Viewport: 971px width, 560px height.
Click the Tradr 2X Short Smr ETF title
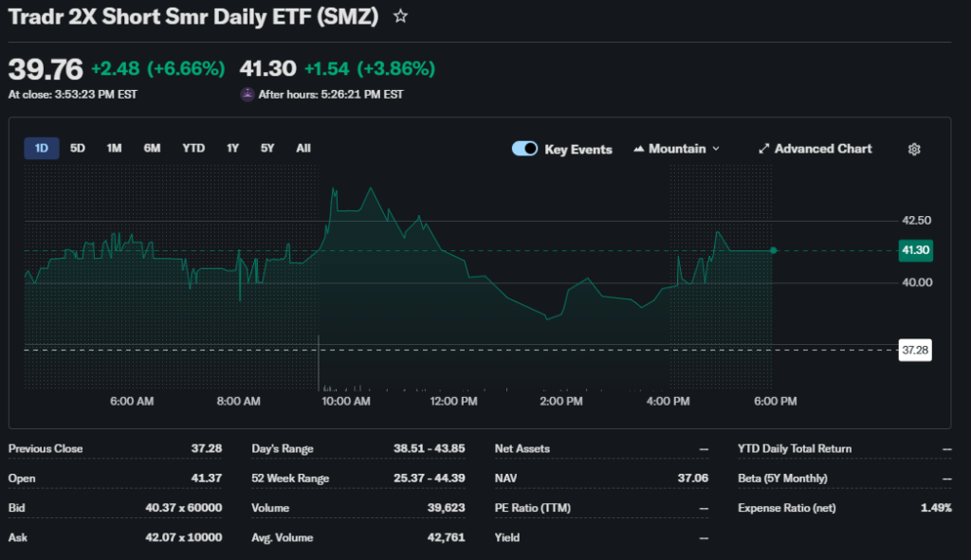(195, 16)
